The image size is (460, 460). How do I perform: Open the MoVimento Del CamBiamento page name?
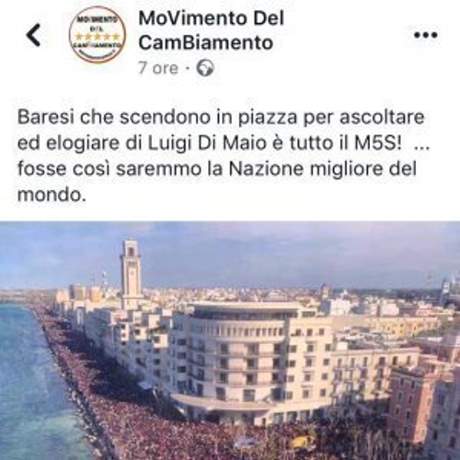[x=211, y=31]
